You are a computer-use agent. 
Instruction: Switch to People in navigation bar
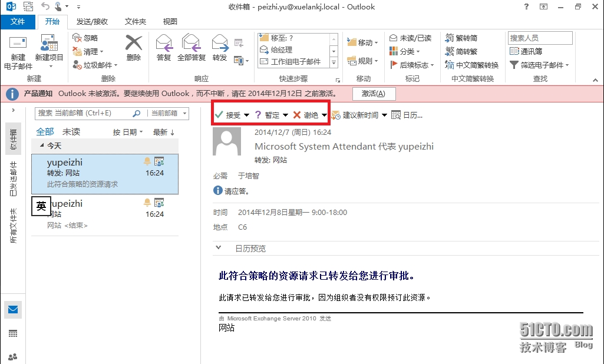pyautogui.click(x=13, y=357)
